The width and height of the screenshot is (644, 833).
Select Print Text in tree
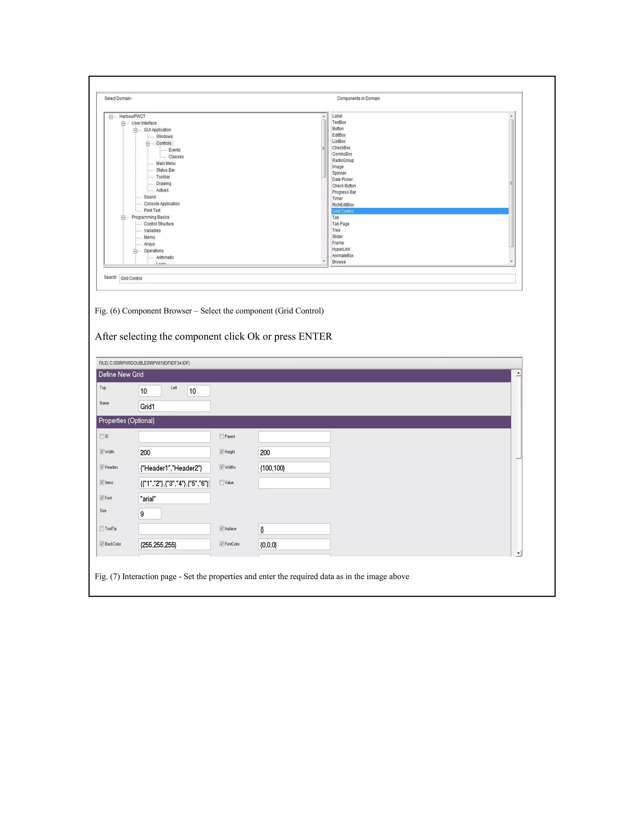[x=152, y=211]
